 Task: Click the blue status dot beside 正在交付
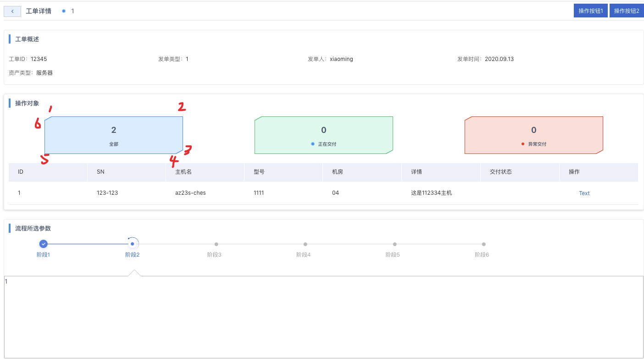click(x=313, y=143)
